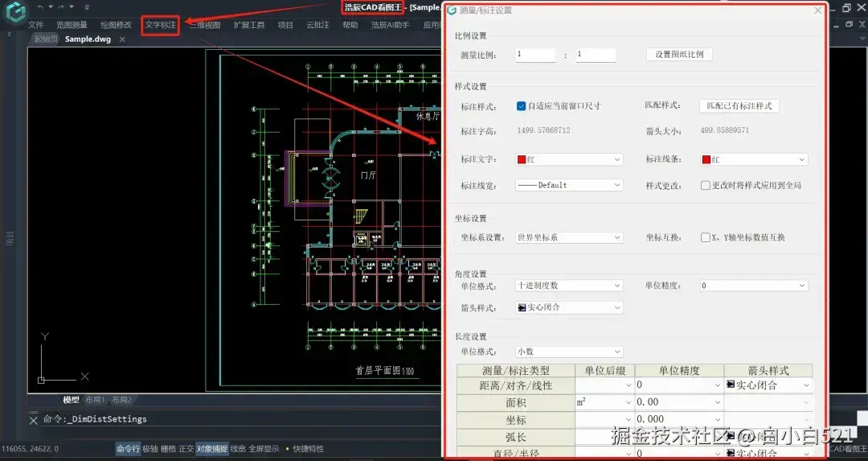Image resolution: width=868 pixels, height=461 pixels.
Task: Click the 箭头大小 value 499.85889571
Action: 725,131
